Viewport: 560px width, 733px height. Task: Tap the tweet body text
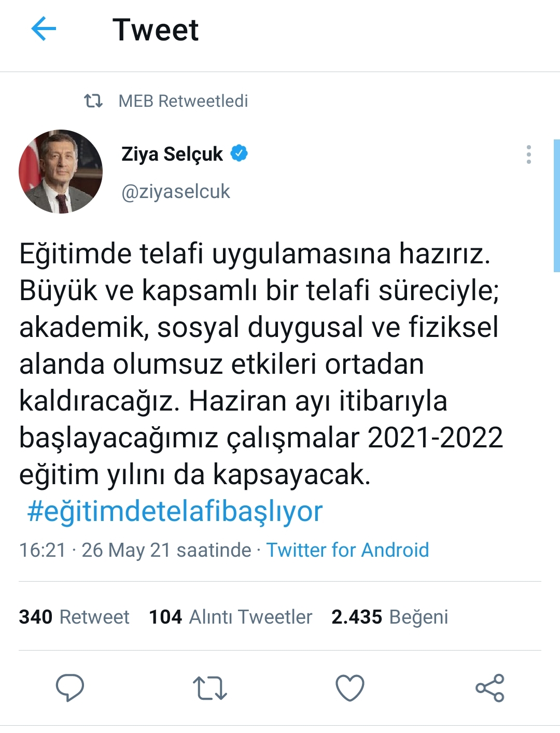click(x=261, y=364)
